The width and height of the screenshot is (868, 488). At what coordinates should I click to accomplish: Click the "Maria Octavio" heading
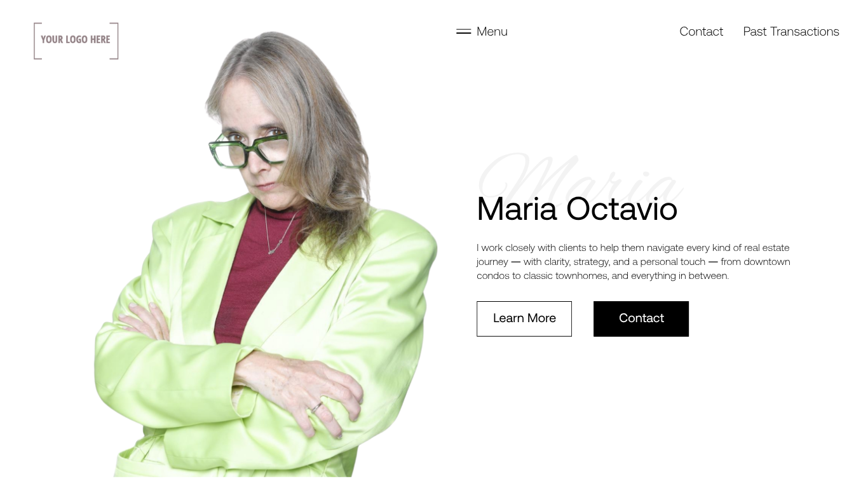pyautogui.click(x=577, y=208)
